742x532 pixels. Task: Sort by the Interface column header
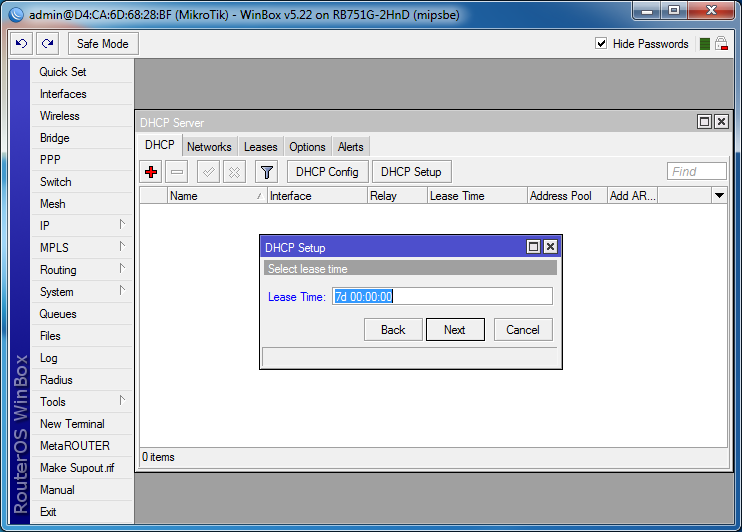pyautogui.click(x=317, y=196)
